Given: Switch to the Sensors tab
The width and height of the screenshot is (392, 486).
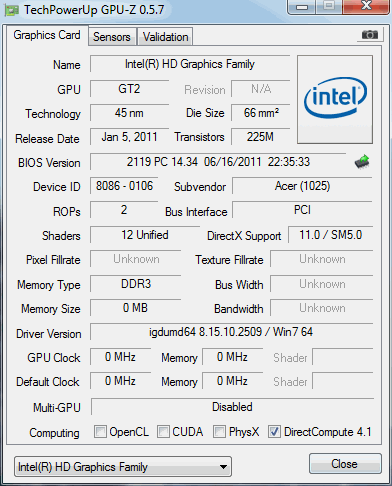Looking at the screenshot, I should point(112,37).
